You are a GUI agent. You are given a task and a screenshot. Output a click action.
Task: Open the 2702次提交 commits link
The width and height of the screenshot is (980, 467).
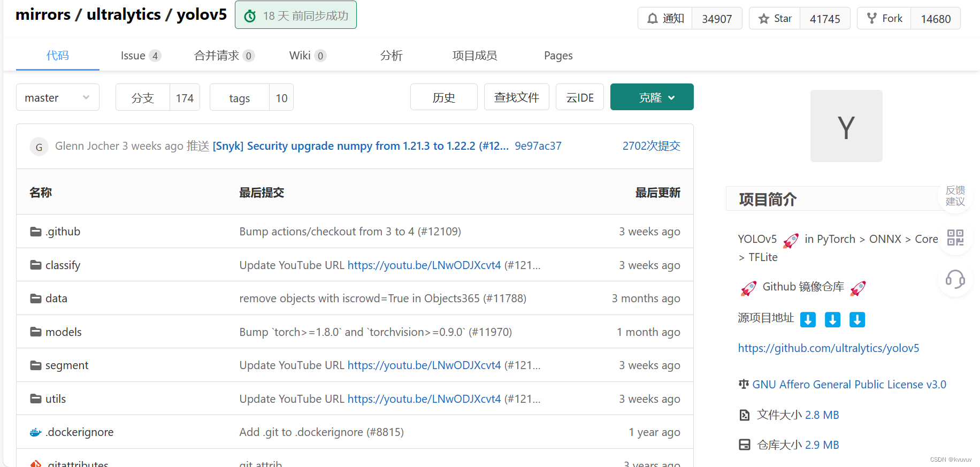651,146
